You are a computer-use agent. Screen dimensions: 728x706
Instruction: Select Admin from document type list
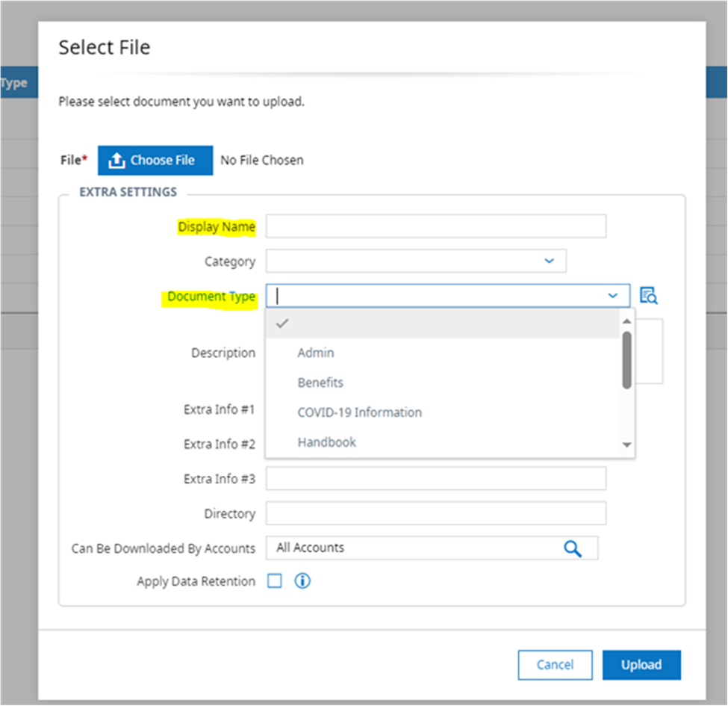pyautogui.click(x=316, y=353)
